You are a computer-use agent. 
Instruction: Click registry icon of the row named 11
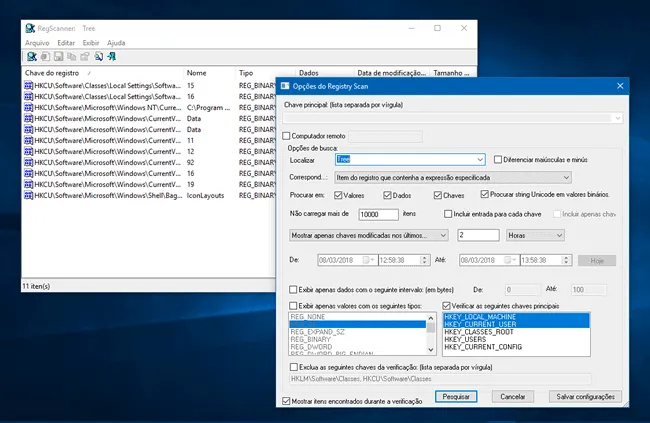click(x=28, y=140)
